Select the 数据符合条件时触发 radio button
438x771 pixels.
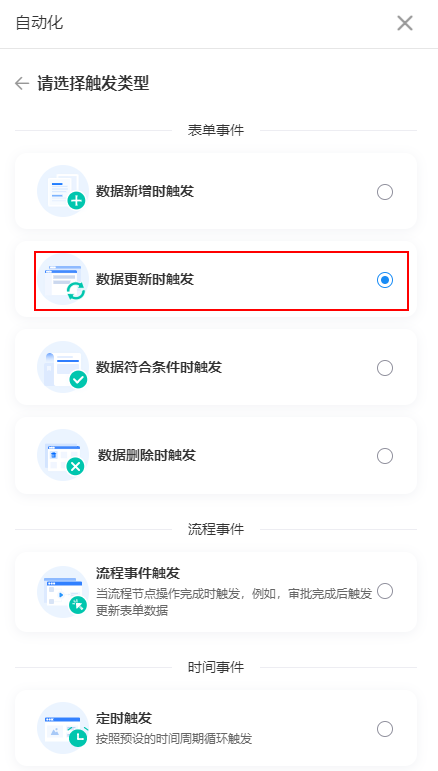click(385, 368)
